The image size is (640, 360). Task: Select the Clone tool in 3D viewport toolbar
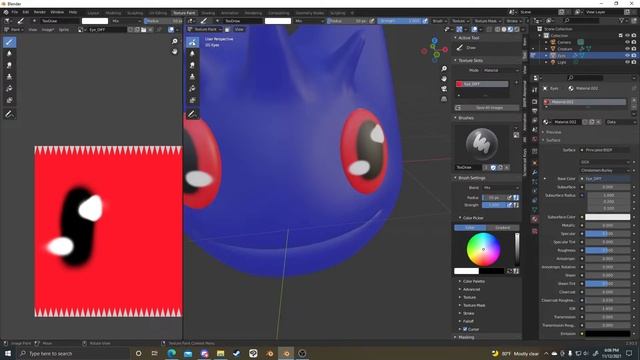pos(193,77)
